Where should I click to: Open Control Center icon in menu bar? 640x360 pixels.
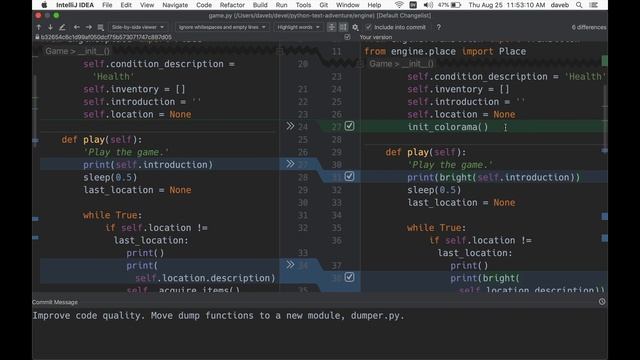[x=594, y=5]
